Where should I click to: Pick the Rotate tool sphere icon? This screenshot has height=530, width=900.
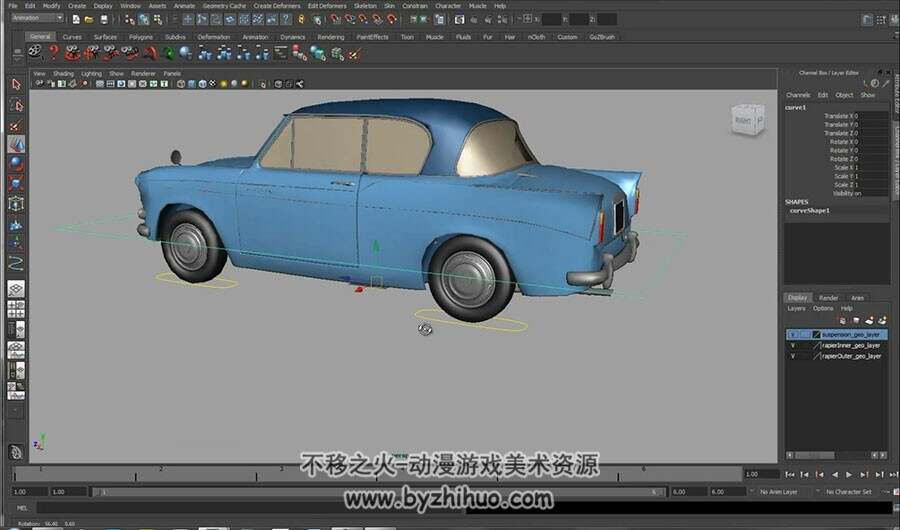tap(16, 164)
